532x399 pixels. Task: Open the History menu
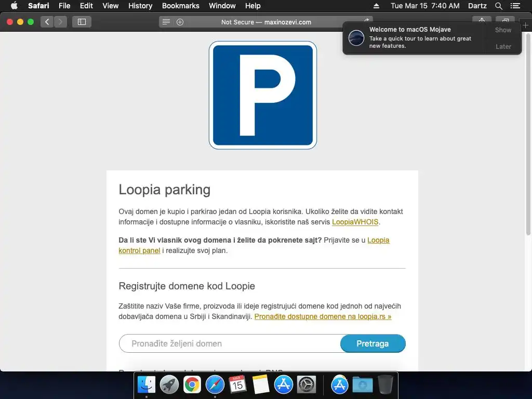point(140,6)
